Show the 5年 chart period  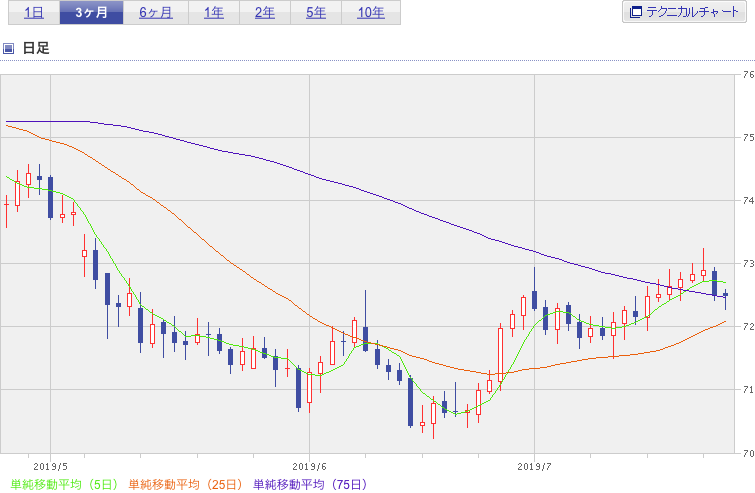click(x=316, y=13)
